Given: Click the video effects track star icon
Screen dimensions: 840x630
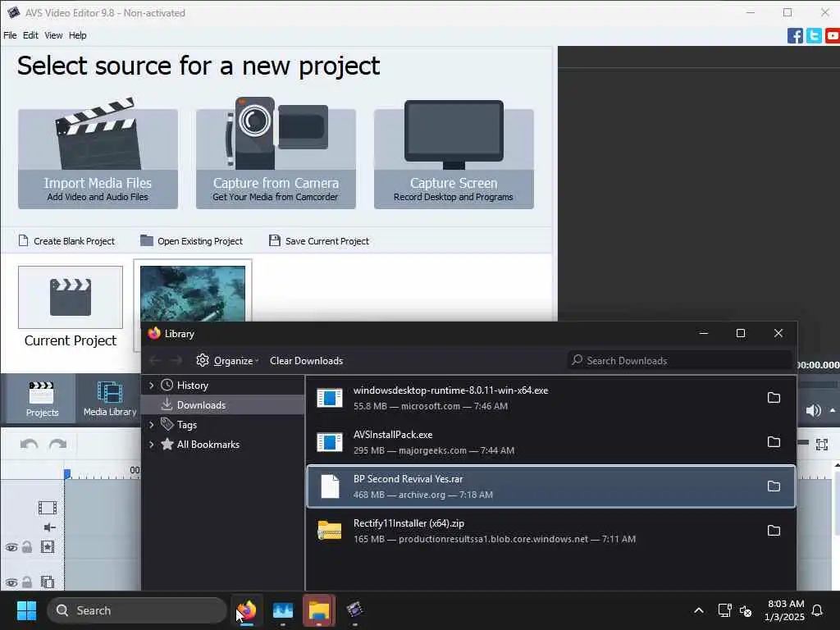Looking at the screenshot, I should pyautogui.click(x=47, y=547).
